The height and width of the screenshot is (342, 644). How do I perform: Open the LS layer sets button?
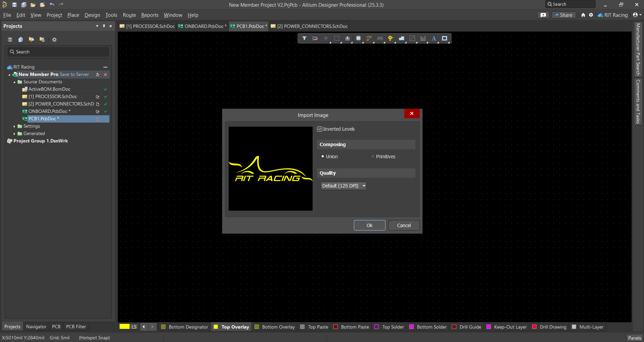134,327
